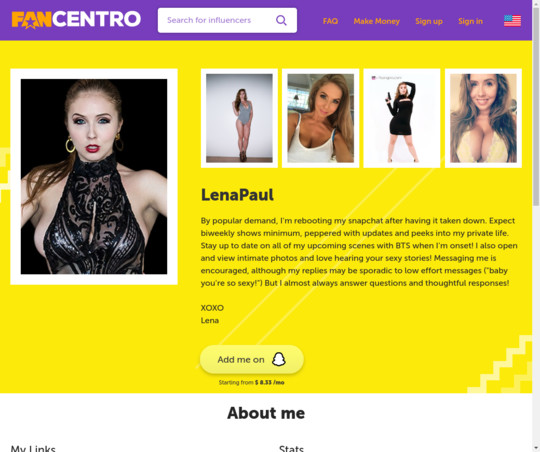Image resolution: width=540 pixels, height=452 pixels.
Task: Open the Make Money page
Action: (x=376, y=21)
